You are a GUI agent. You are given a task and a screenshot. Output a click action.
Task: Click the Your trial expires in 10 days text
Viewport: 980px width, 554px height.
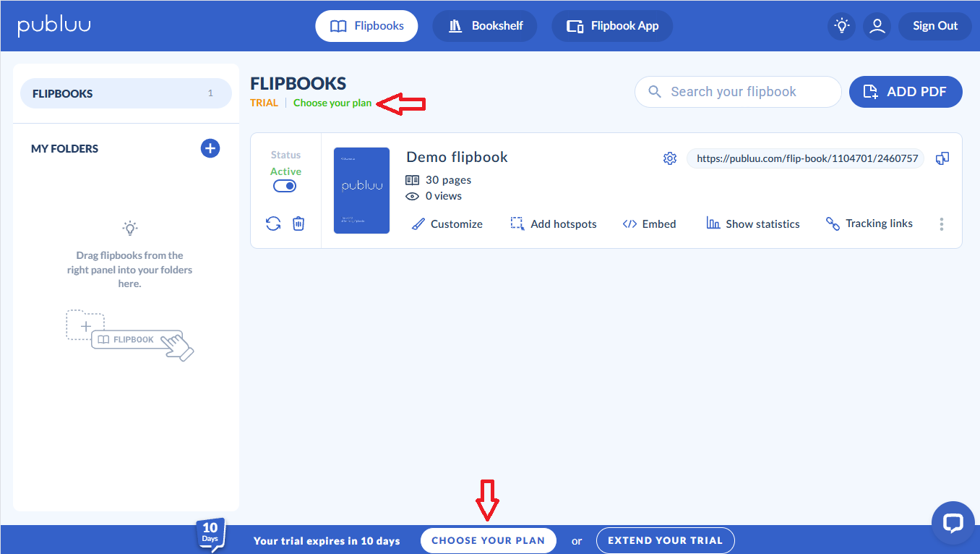pos(327,541)
